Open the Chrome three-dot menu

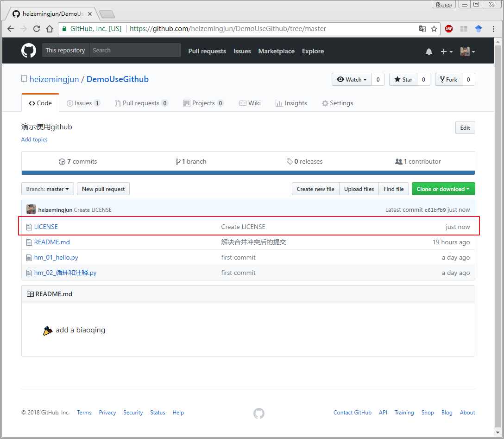pyautogui.click(x=493, y=29)
